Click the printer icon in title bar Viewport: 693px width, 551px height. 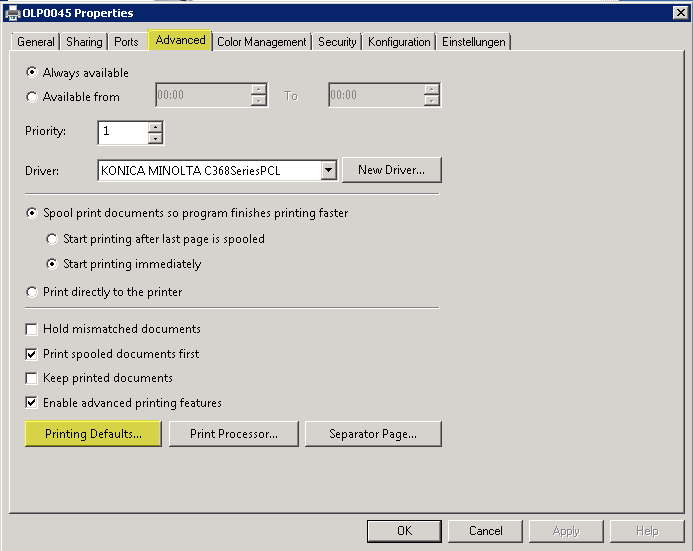pos(12,13)
